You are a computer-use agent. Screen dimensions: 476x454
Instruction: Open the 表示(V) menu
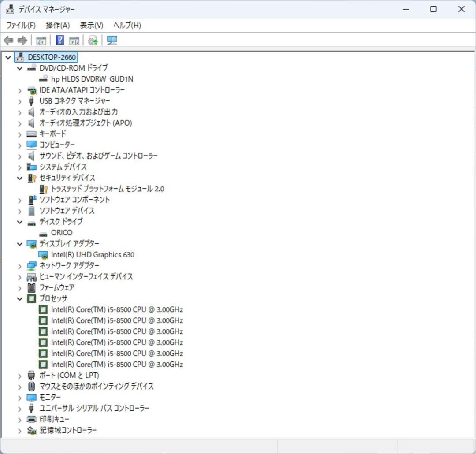point(91,25)
